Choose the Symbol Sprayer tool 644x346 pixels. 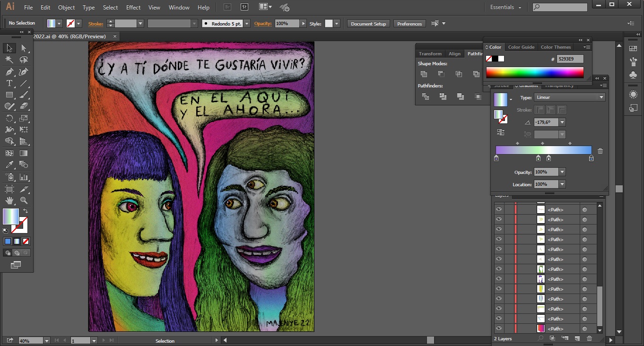(x=9, y=177)
